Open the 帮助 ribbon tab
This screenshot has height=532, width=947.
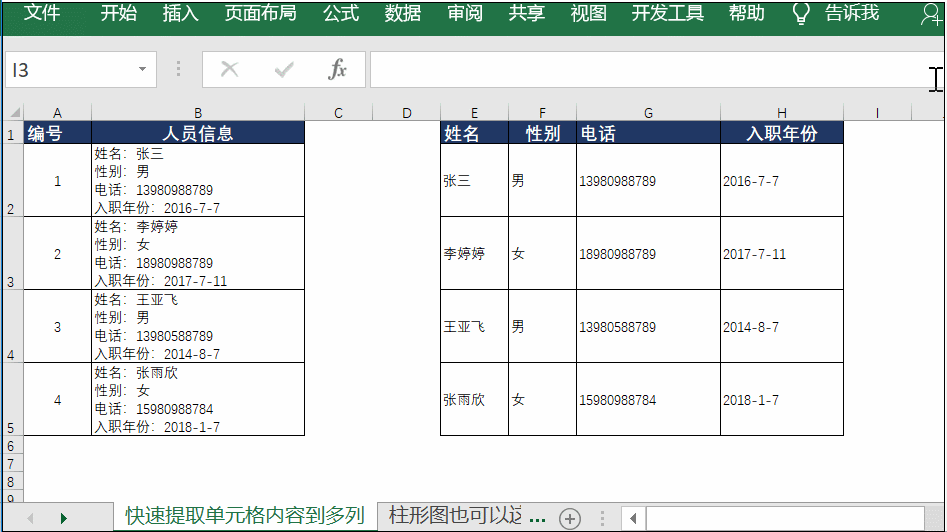(x=746, y=13)
